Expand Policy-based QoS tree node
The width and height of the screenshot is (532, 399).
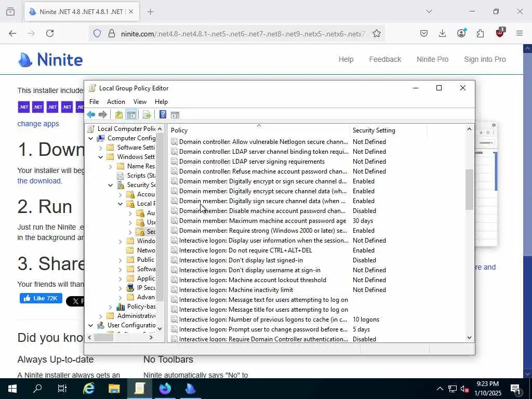pyautogui.click(x=110, y=307)
